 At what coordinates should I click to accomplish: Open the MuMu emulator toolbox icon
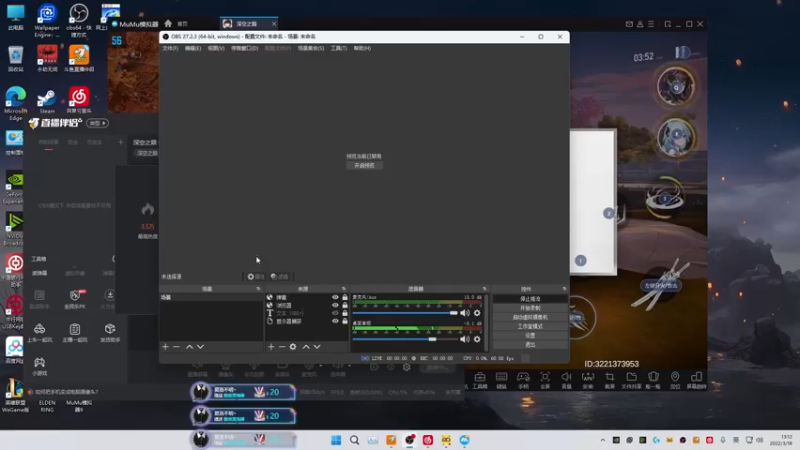[480, 380]
